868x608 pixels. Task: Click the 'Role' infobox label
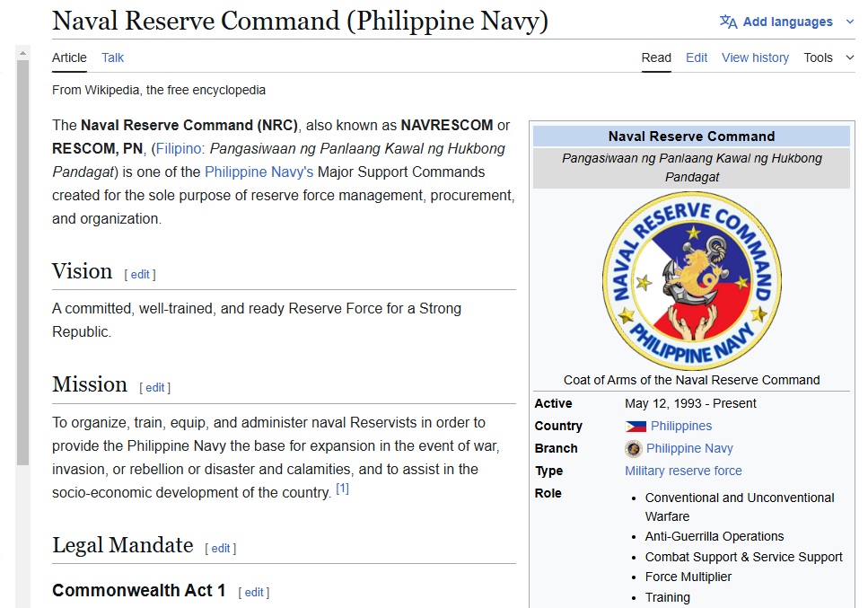[548, 493]
